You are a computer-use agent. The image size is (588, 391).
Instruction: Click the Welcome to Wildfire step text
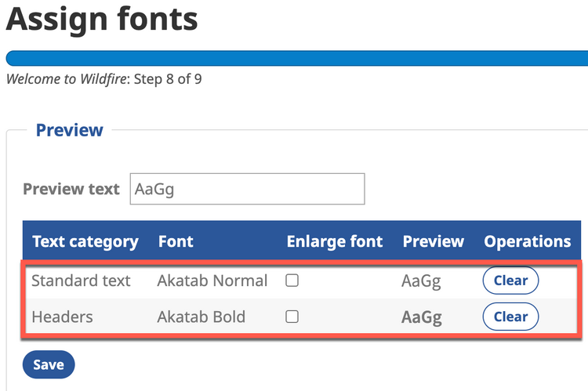point(103,79)
